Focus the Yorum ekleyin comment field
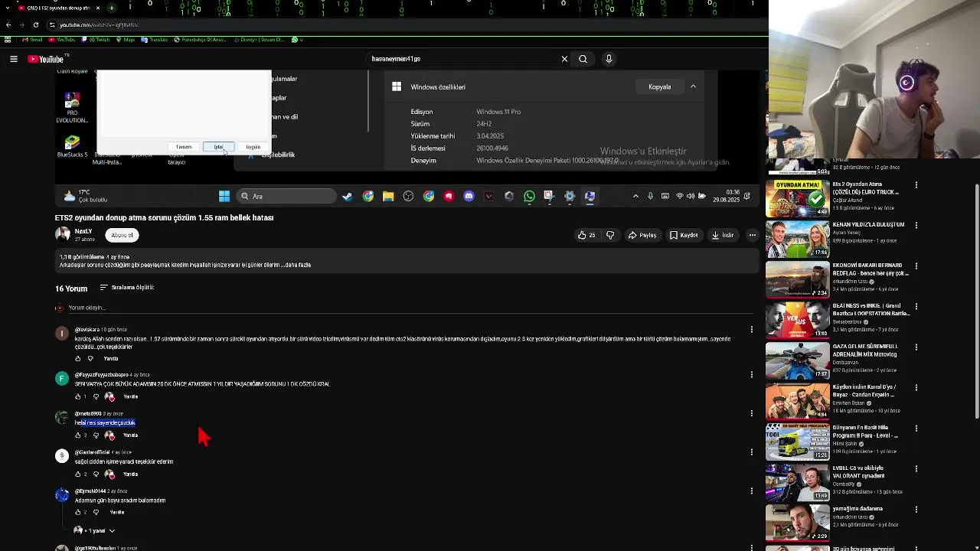 point(410,308)
